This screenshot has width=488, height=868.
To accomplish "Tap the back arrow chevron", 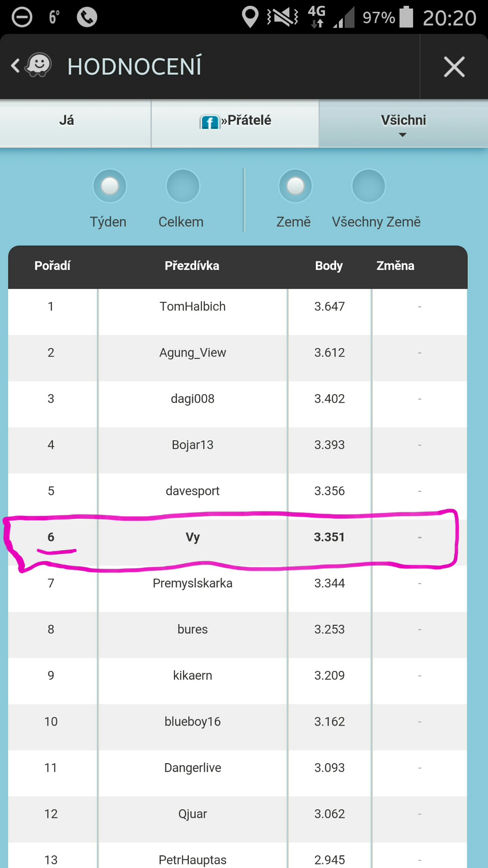I will coord(15,66).
